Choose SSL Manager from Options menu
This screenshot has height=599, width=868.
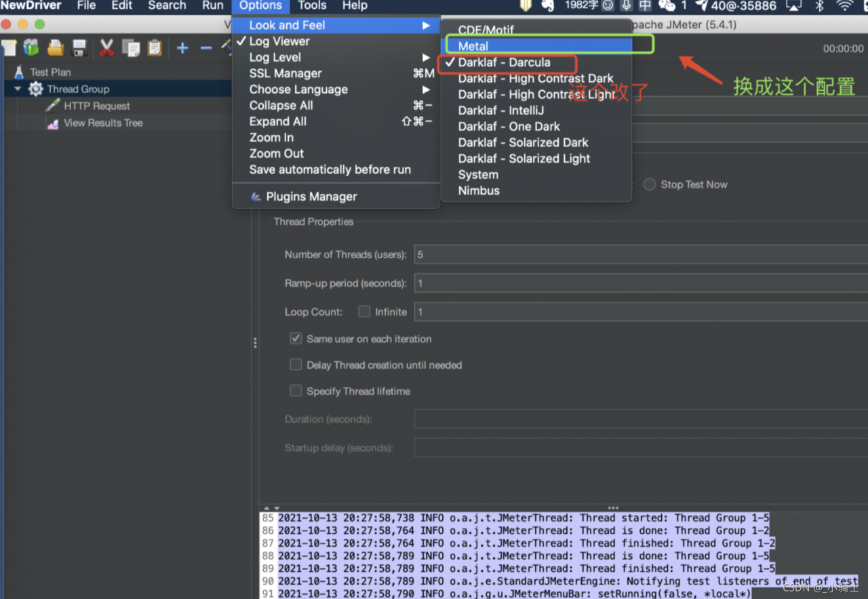[x=336, y=73]
